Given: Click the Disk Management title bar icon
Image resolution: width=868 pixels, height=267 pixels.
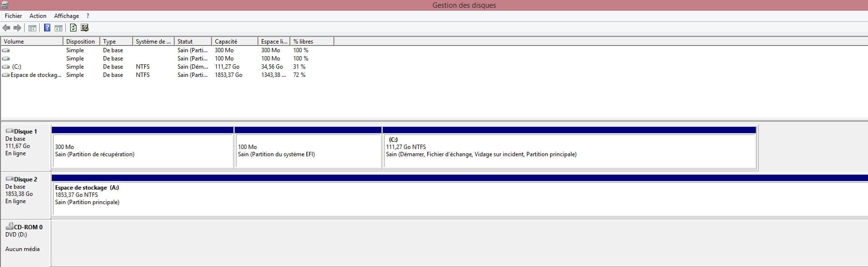Looking at the screenshot, I should click(x=5, y=5).
